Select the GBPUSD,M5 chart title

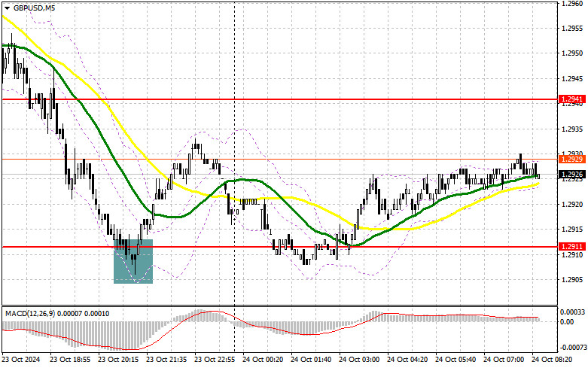(x=34, y=8)
